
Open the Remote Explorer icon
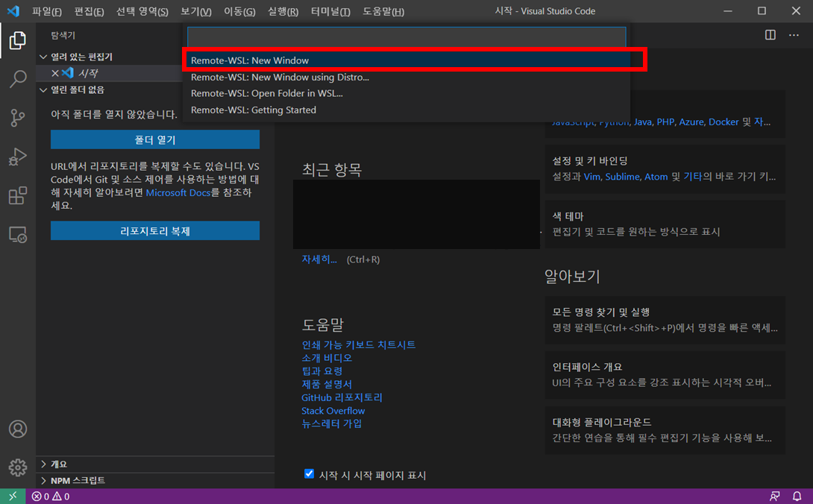click(x=18, y=234)
